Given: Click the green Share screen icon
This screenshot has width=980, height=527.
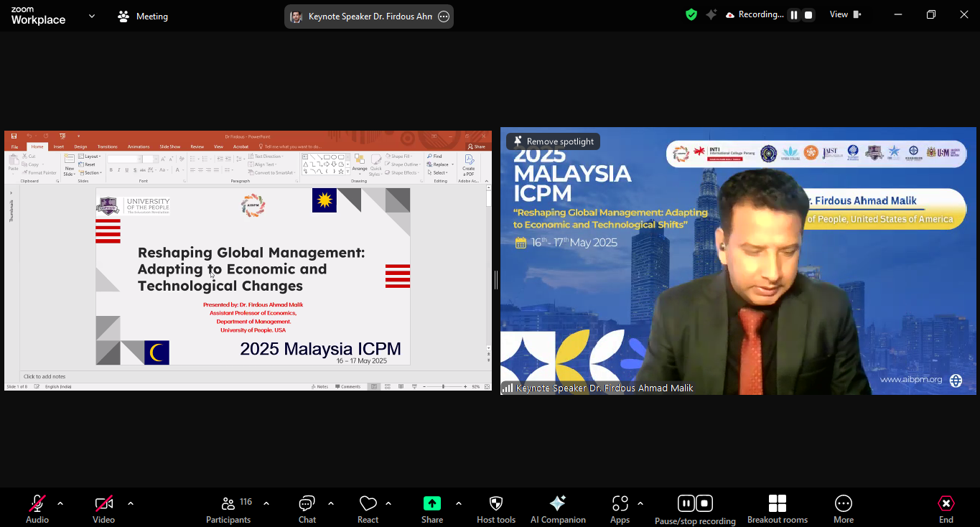Looking at the screenshot, I should (x=431, y=503).
